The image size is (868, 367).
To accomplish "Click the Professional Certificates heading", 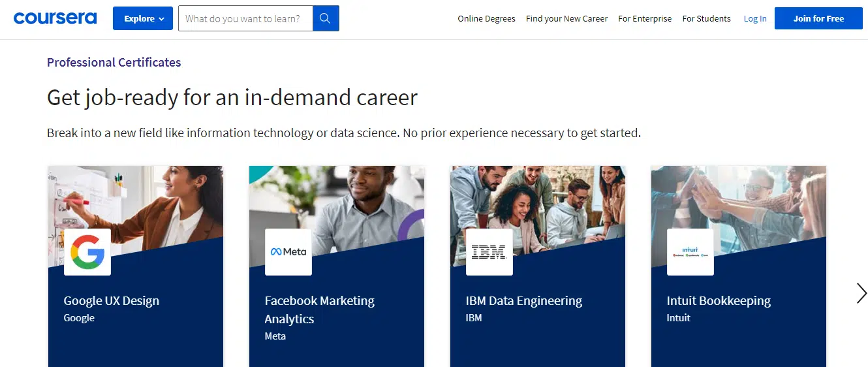I will pyautogui.click(x=114, y=62).
